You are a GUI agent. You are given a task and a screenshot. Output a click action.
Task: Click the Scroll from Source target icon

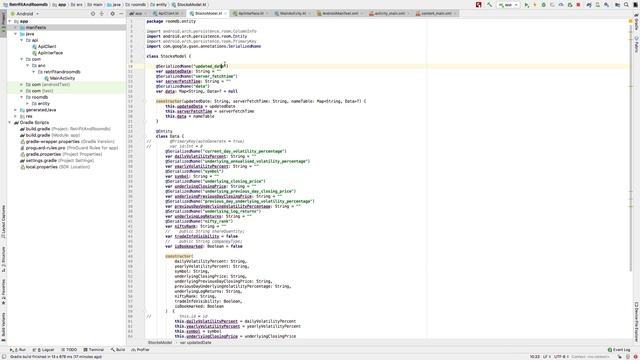click(93, 13)
